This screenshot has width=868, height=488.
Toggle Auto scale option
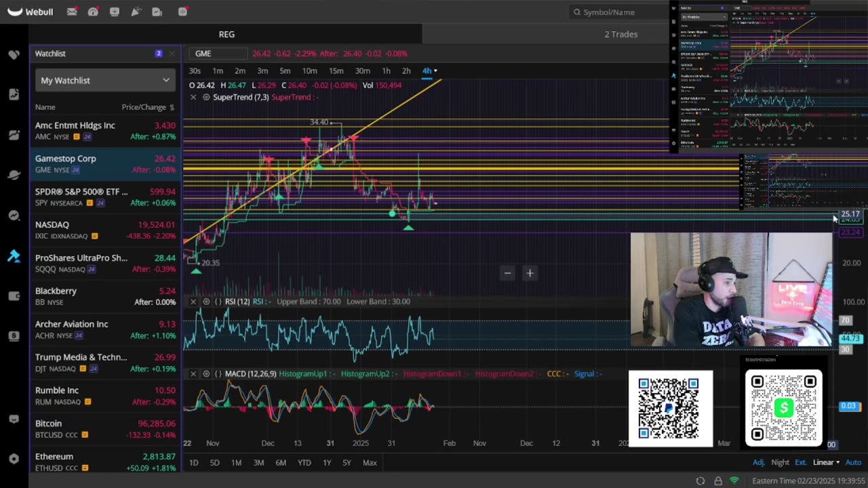click(853, 462)
